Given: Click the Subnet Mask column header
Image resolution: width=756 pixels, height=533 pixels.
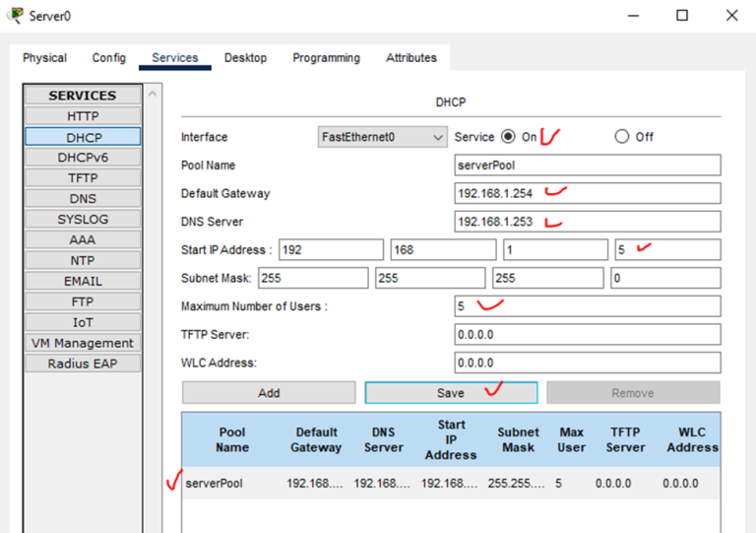Looking at the screenshot, I should [519, 439].
